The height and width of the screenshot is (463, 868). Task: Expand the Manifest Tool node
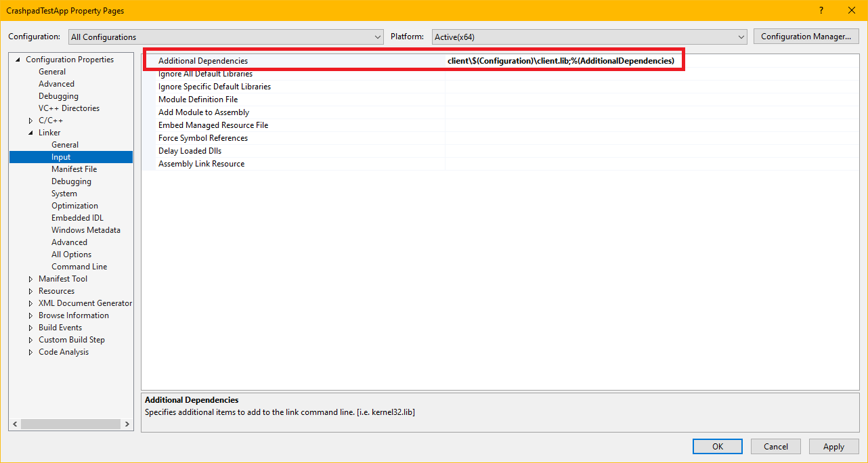[30, 279]
